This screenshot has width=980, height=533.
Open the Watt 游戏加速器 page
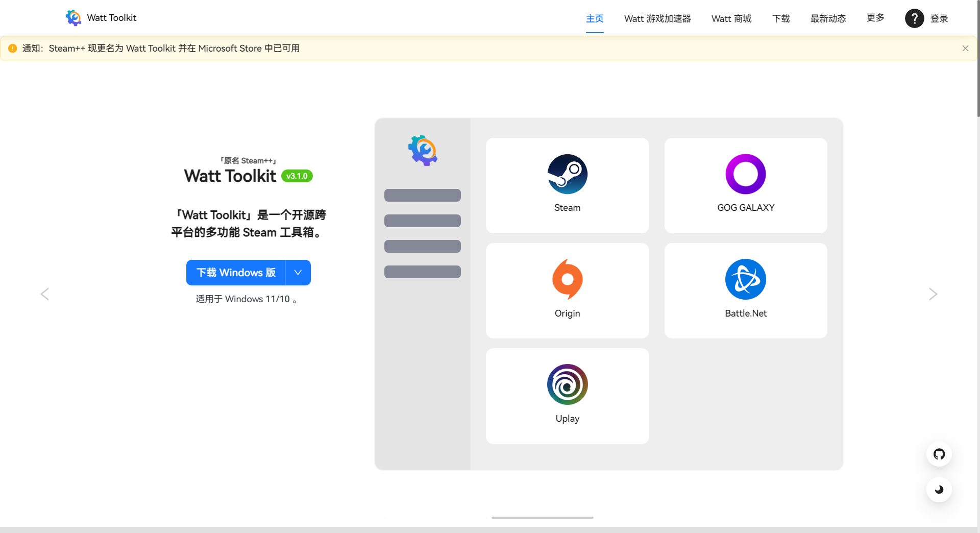click(x=657, y=18)
